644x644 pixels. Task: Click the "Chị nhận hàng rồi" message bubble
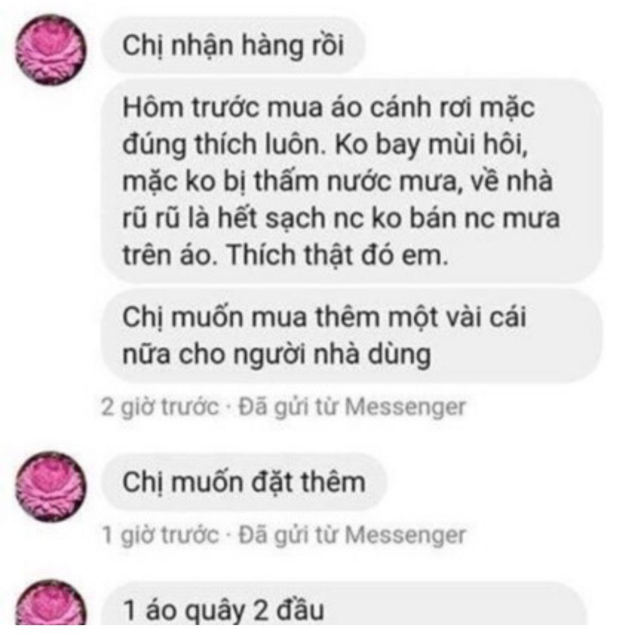[x=233, y=45]
